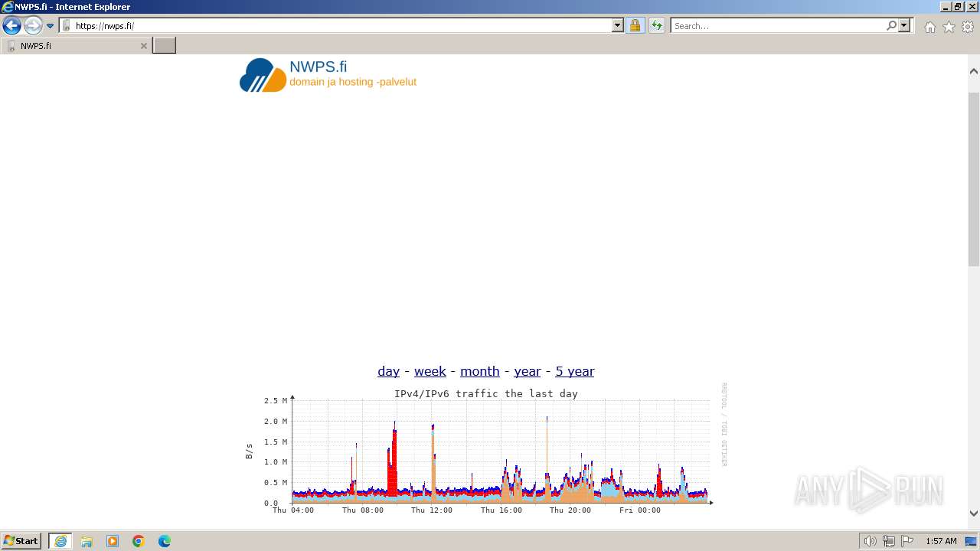The width and height of the screenshot is (980, 551).
Task: Click the IPv4/IPv6 traffic the last day title
Action: tap(486, 393)
